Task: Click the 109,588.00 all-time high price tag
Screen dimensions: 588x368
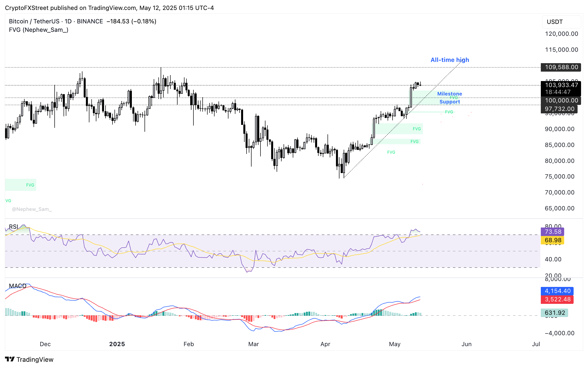Action: click(x=561, y=67)
